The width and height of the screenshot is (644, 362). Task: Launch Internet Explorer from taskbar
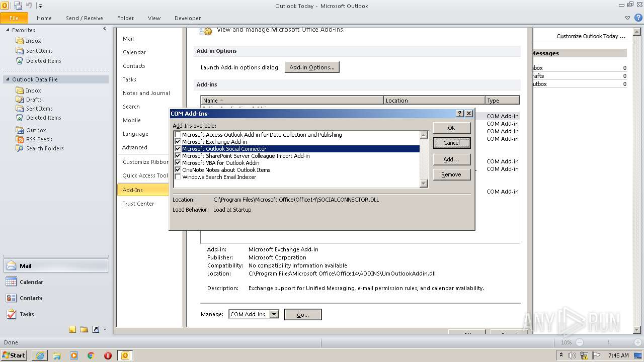coord(40,355)
